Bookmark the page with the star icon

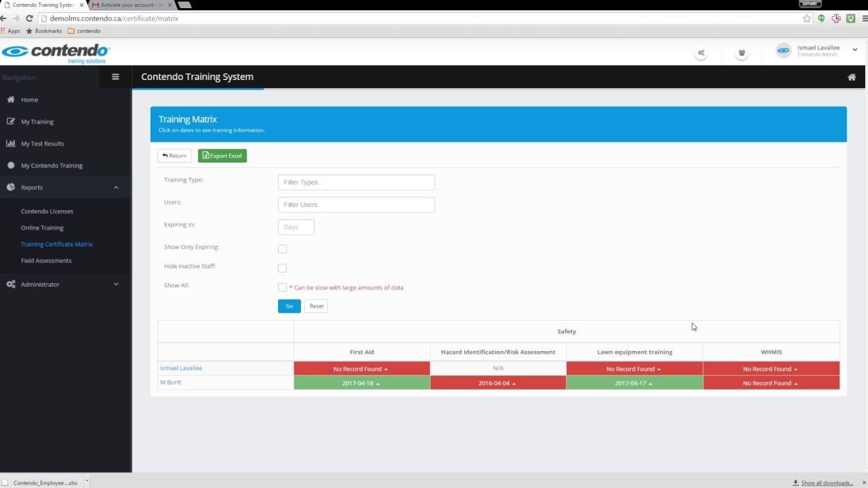point(807,18)
